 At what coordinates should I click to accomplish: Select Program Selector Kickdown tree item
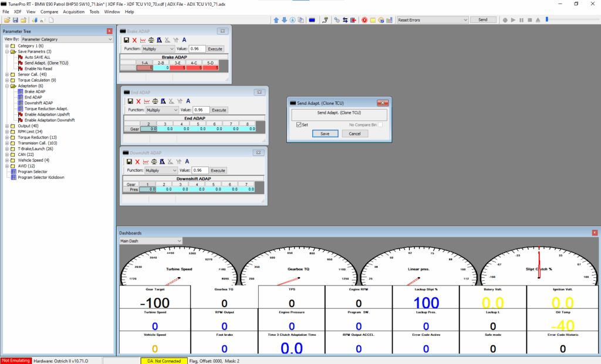[x=41, y=178]
